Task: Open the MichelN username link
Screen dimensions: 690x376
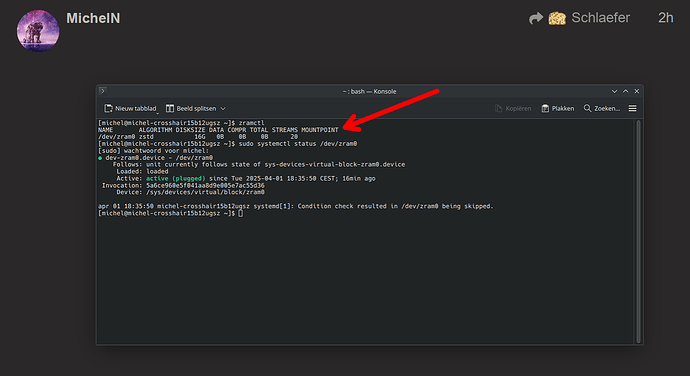Action: pos(93,18)
